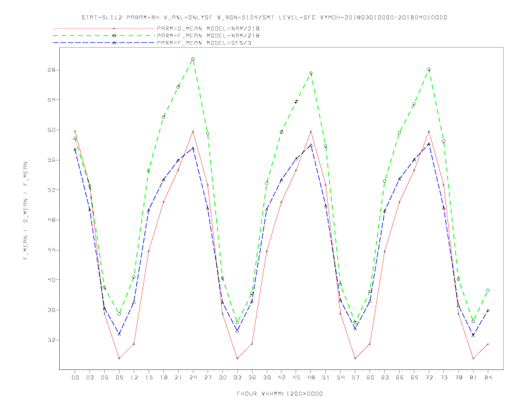Click green circle data point at hour 24 peak
Viewport: 532px width, 411px height.
tap(193, 59)
